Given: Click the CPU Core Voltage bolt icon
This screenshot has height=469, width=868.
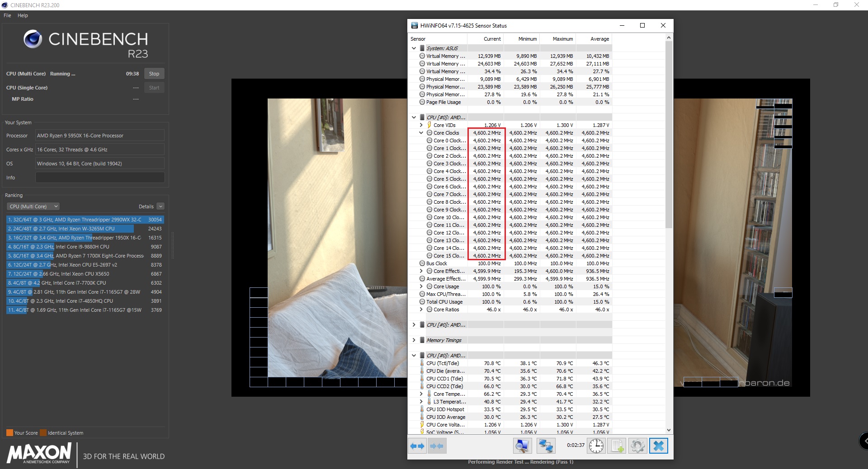Looking at the screenshot, I should tap(422, 425).
